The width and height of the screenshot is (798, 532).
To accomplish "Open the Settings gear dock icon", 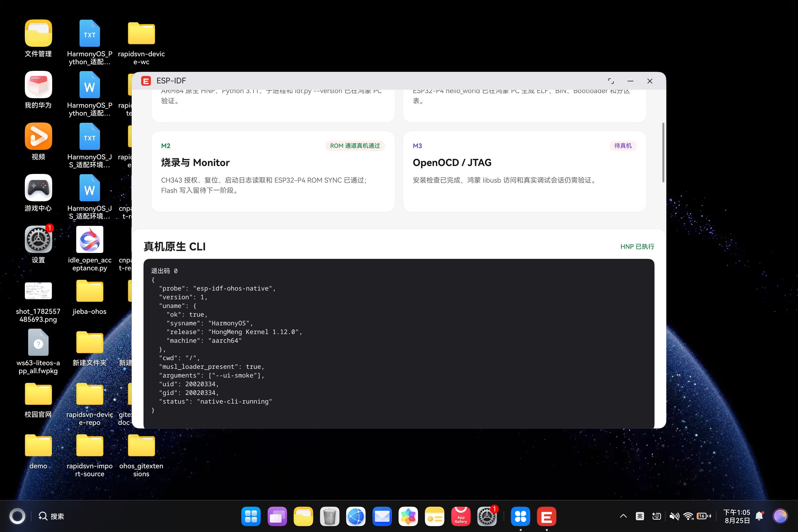I will click(x=487, y=516).
